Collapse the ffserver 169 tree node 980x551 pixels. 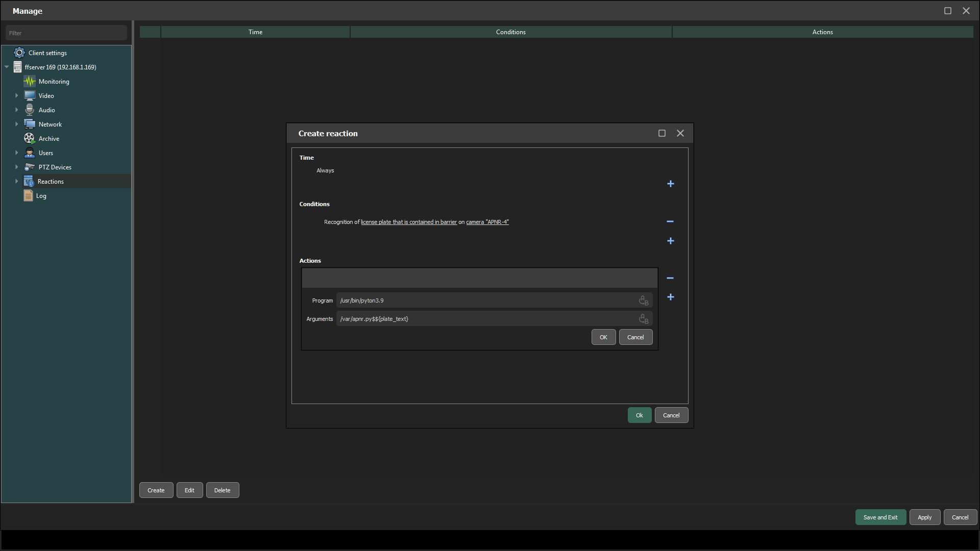(7, 67)
